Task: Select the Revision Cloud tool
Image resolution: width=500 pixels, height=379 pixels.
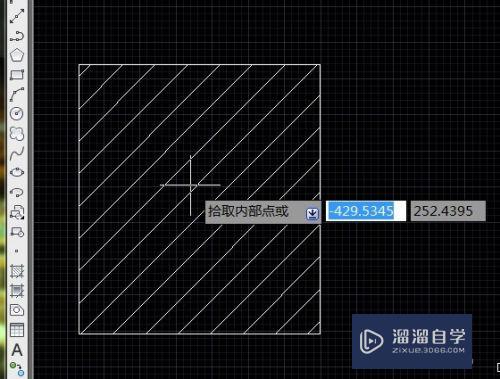Action: [17, 133]
